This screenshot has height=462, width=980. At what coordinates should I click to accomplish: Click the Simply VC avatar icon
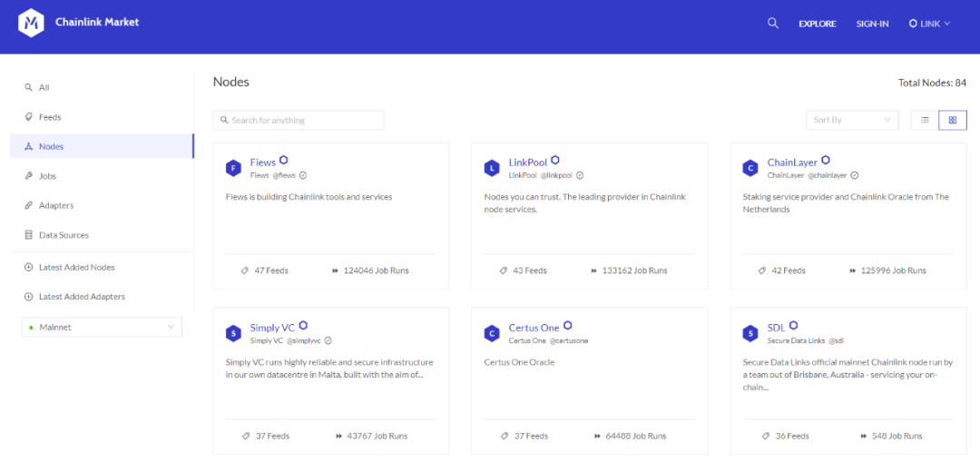[233, 333]
